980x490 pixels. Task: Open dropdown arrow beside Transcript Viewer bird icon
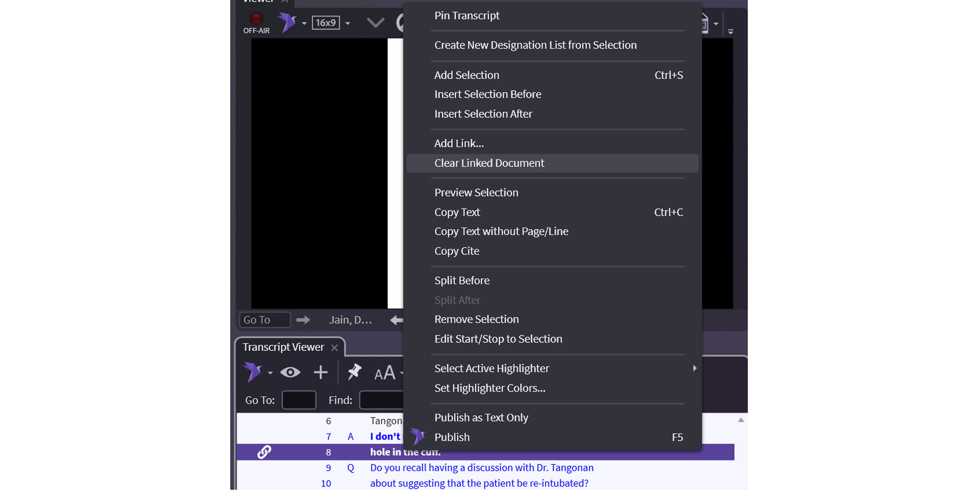point(270,373)
